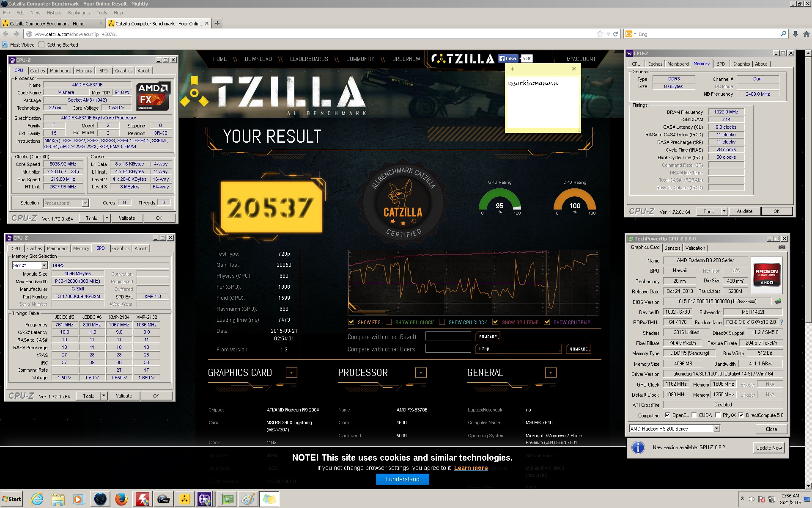Viewport: 812px width, 508px height.
Task: Click Validate in the SPD CPU-Z window
Action: (124, 396)
